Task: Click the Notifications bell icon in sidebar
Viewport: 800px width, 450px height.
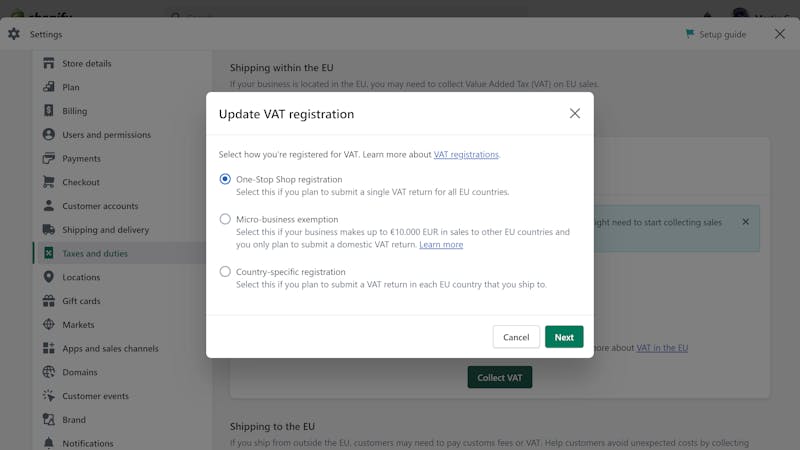Action: pos(48,443)
